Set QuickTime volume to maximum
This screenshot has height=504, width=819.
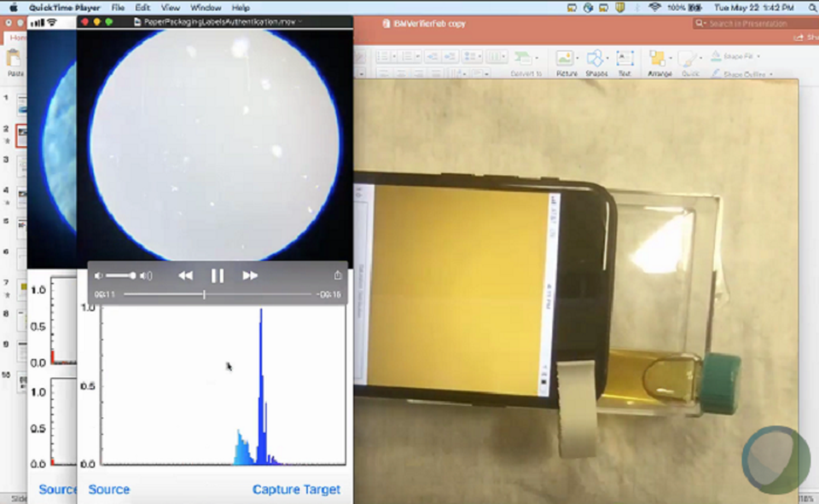(x=147, y=275)
